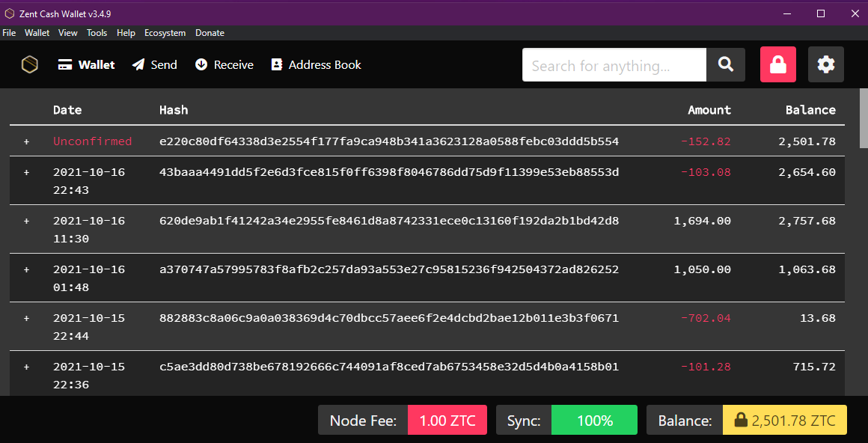Screen dimensions: 868x443
Task: Click hash starting with e220c80df
Action: (x=389, y=141)
